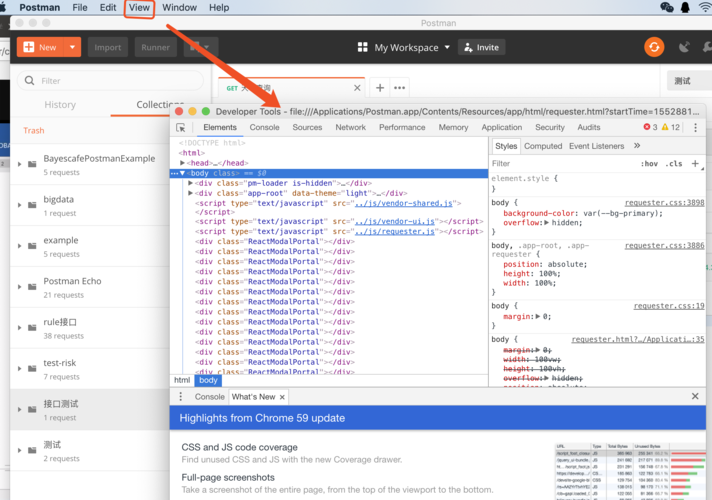Open the DevTools three-dot customize menu
The width and height of the screenshot is (712, 500).
pyautogui.click(x=694, y=128)
